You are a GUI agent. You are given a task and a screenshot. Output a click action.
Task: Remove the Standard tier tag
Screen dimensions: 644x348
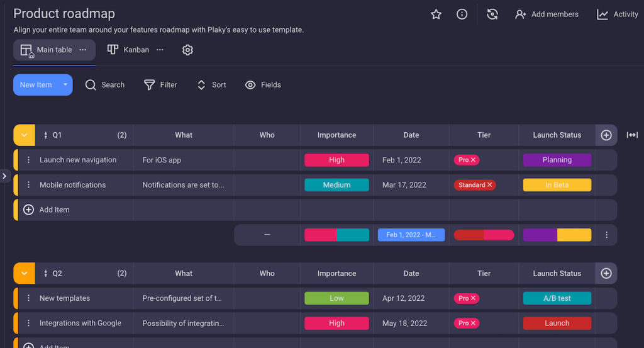(x=490, y=185)
